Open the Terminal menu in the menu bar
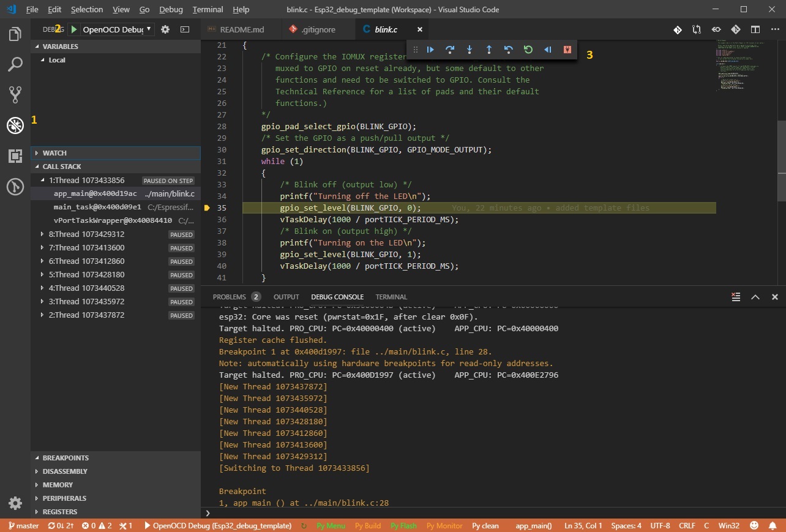The width and height of the screenshot is (786, 532). pos(208,10)
